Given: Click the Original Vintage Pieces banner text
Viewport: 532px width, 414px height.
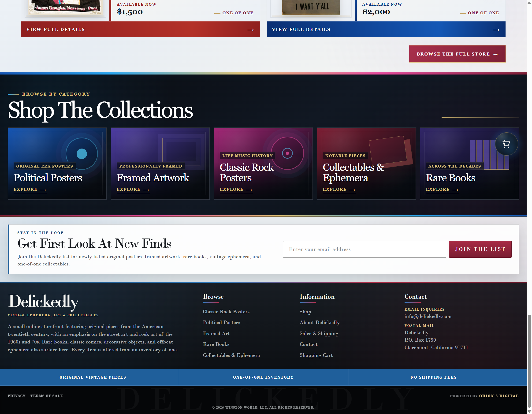Looking at the screenshot, I should pos(93,377).
